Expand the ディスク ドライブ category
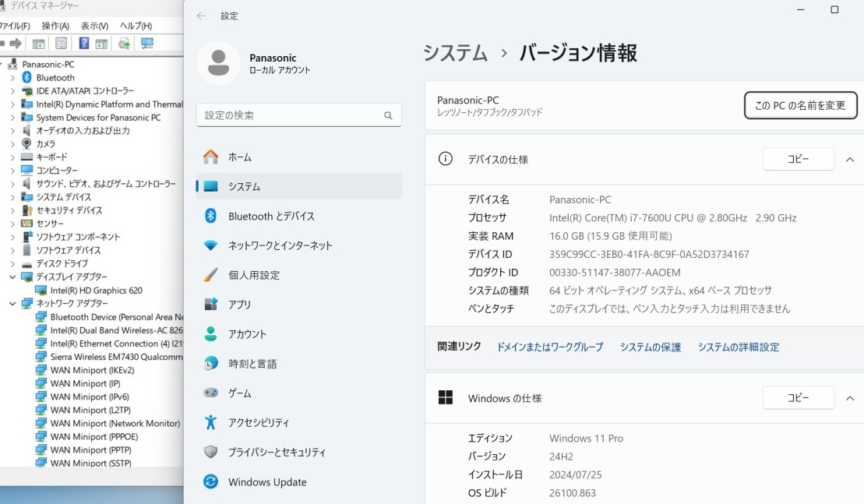The width and height of the screenshot is (864, 504). (12, 263)
